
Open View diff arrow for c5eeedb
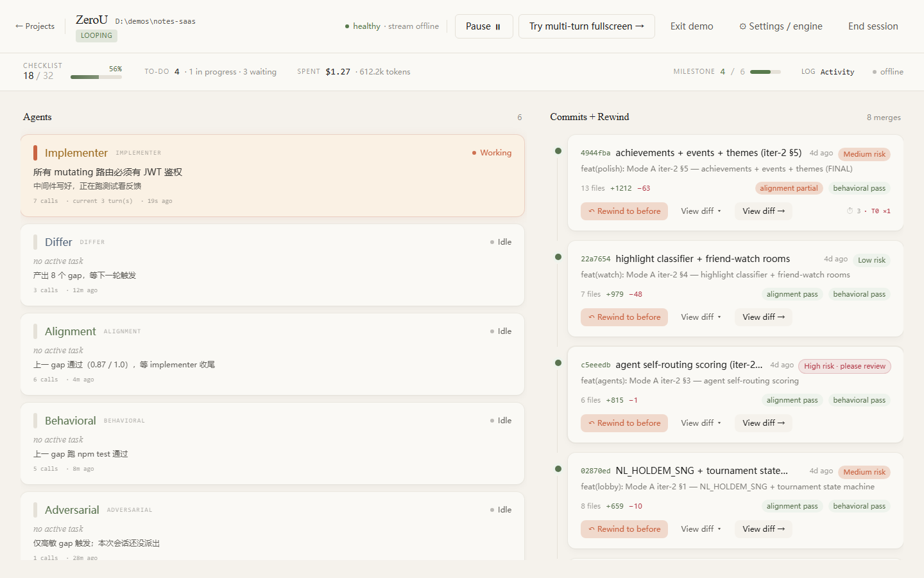point(764,423)
